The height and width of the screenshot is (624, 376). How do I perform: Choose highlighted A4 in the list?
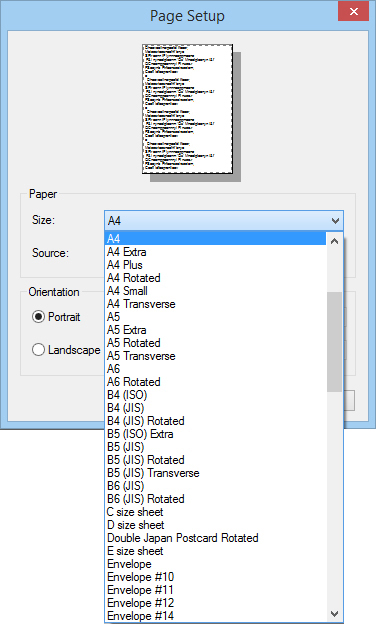pos(215,239)
